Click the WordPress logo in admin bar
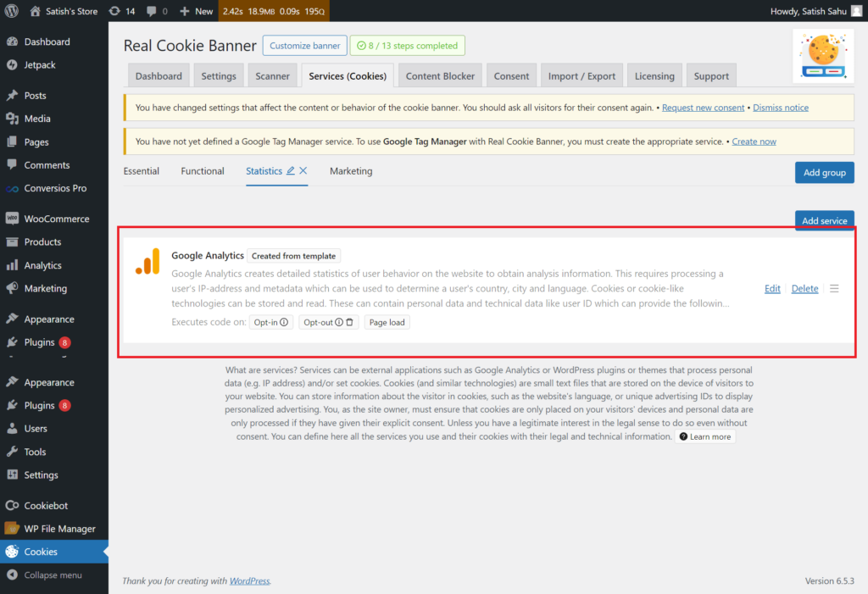Screen dimensions: 868x594 pos(12,10)
